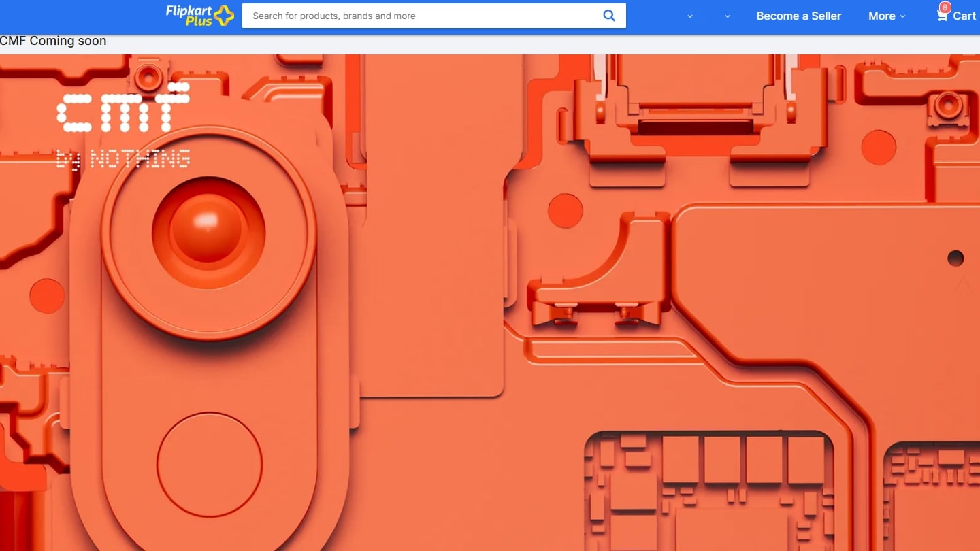Image resolution: width=980 pixels, height=551 pixels.
Task: Click the CMF Coming soon heading
Action: pyautogui.click(x=53, y=41)
